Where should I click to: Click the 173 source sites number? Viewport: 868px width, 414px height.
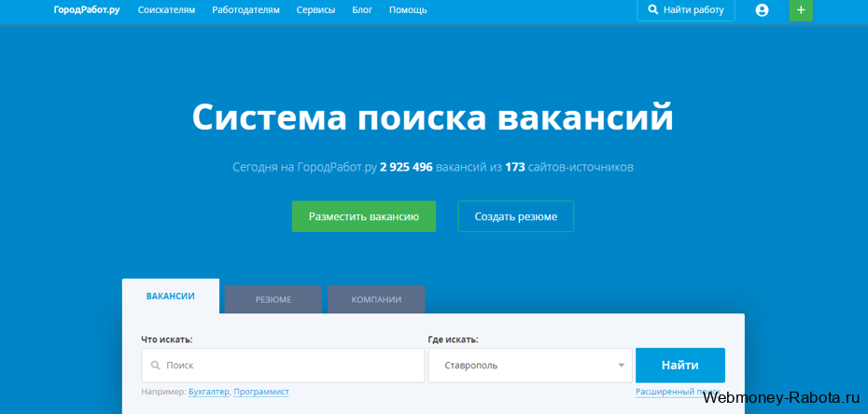pyautogui.click(x=515, y=167)
